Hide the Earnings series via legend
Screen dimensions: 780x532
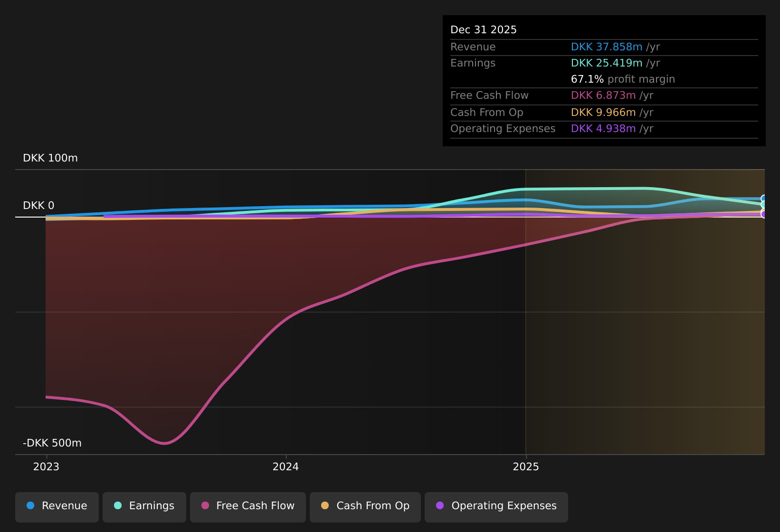tap(144, 506)
